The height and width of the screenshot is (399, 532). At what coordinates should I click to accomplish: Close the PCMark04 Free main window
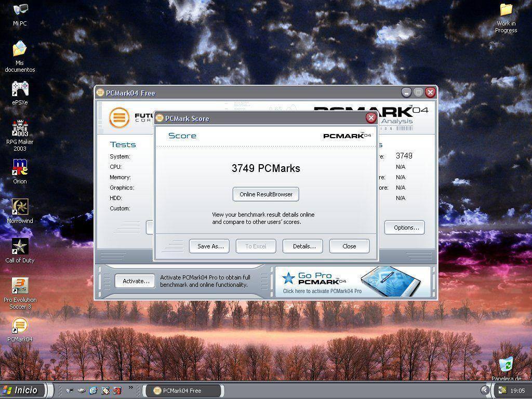coord(430,92)
